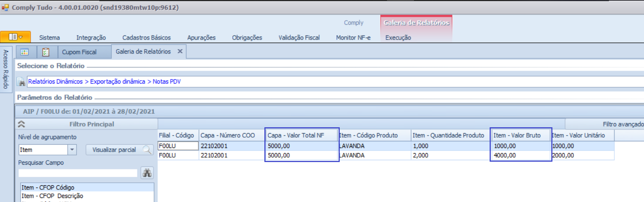Collapse the Filtro Principal panel chevron
The width and height of the screenshot is (644, 202).
point(21,124)
